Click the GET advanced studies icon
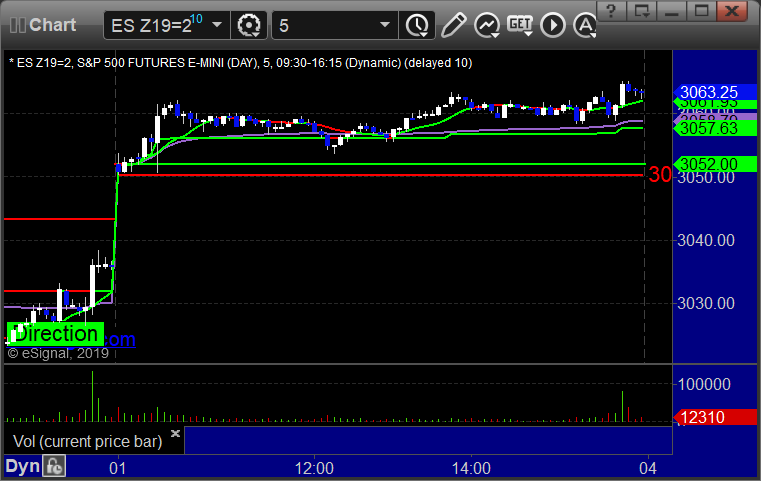This screenshot has width=761, height=481. [x=520, y=25]
